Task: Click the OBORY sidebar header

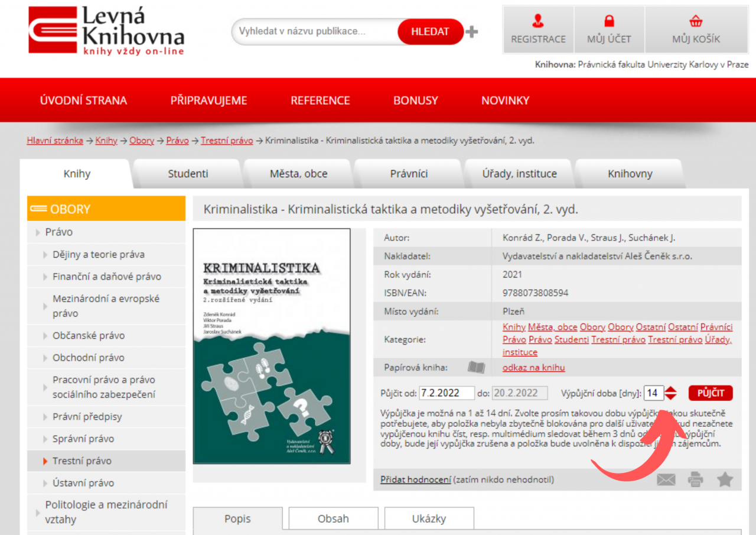Action: pos(106,209)
